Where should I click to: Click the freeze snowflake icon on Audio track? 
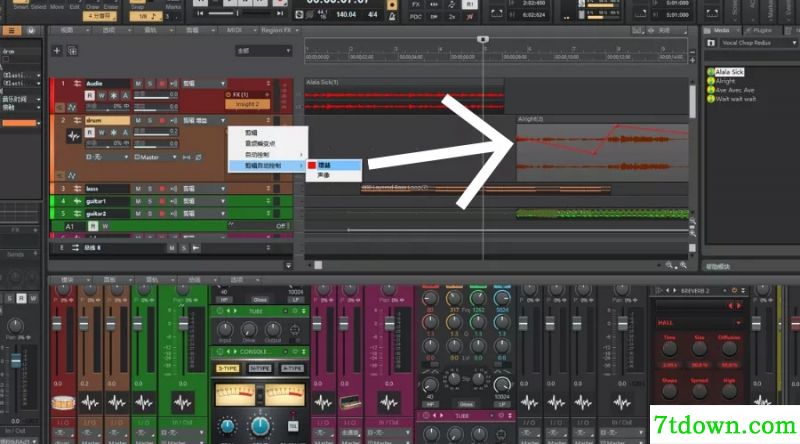113,95
